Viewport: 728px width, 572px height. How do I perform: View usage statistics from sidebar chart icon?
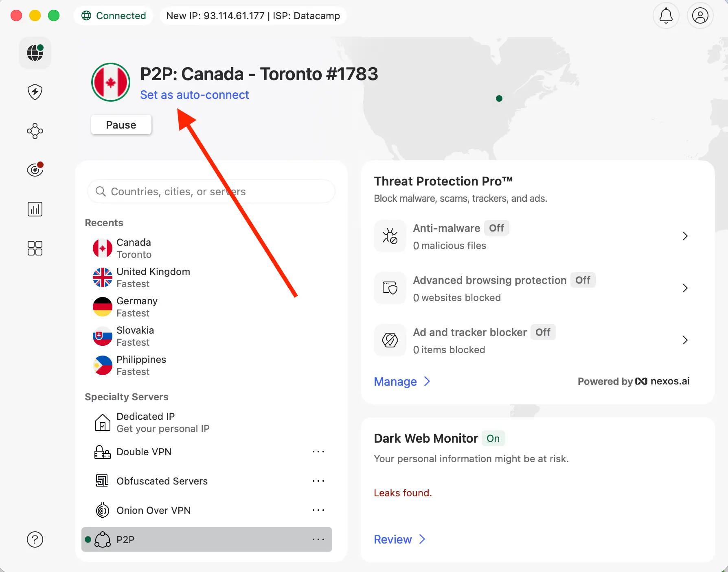click(x=35, y=209)
